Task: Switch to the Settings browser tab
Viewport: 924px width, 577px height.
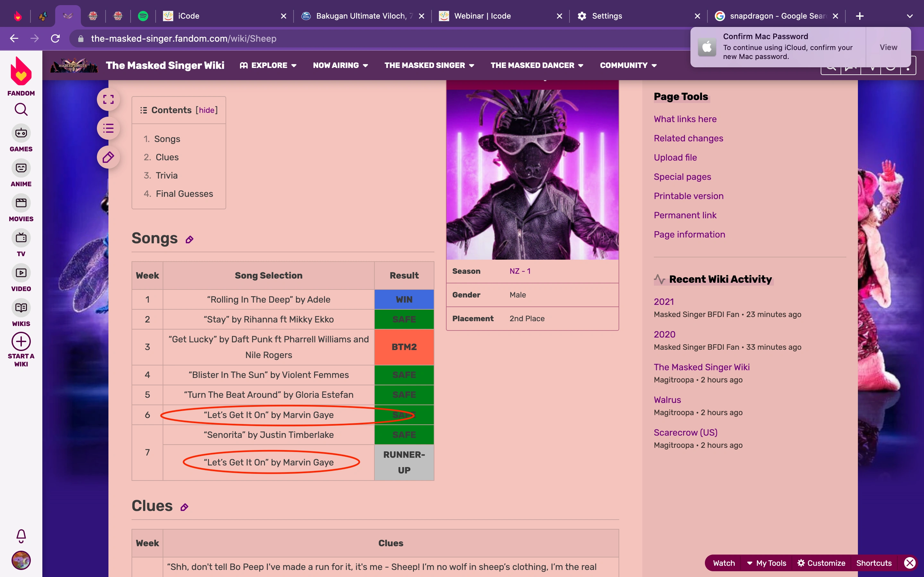Action: click(607, 16)
